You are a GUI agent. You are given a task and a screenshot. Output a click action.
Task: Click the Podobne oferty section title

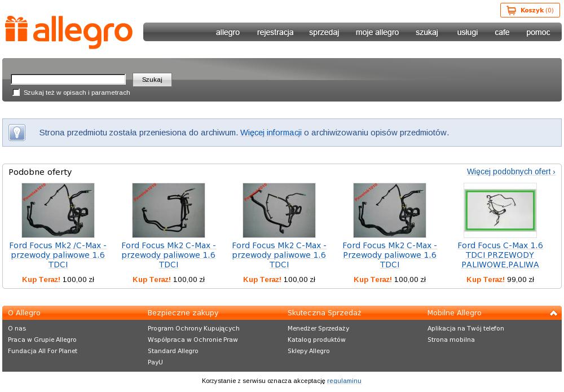pyautogui.click(x=40, y=172)
